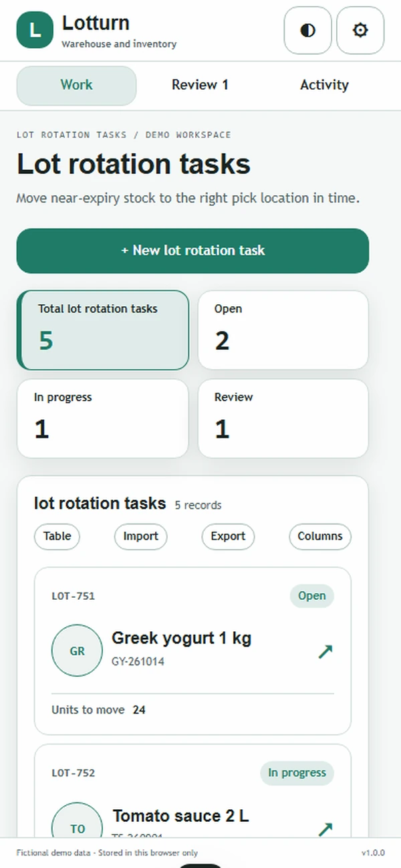
Task: Select Total lot rotation tasks card
Action: [103, 330]
